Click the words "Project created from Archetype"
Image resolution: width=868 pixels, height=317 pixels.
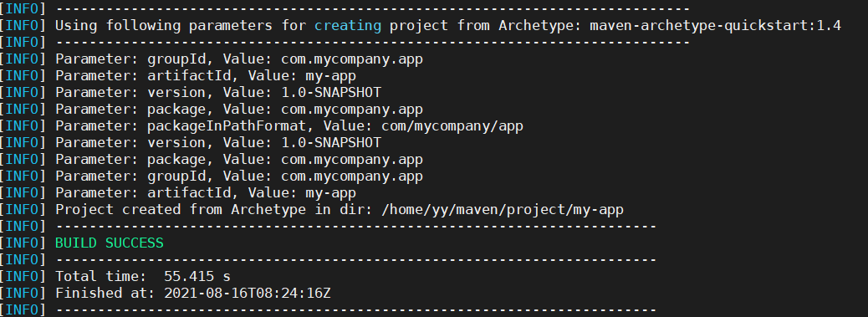pyautogui.click(x=181, y=210)
